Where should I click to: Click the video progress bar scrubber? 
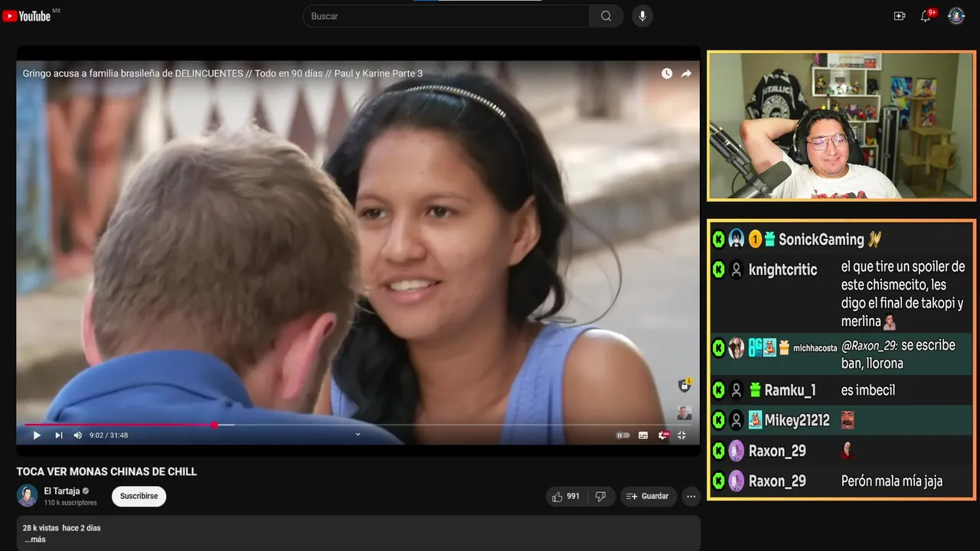tap(214, 425)
